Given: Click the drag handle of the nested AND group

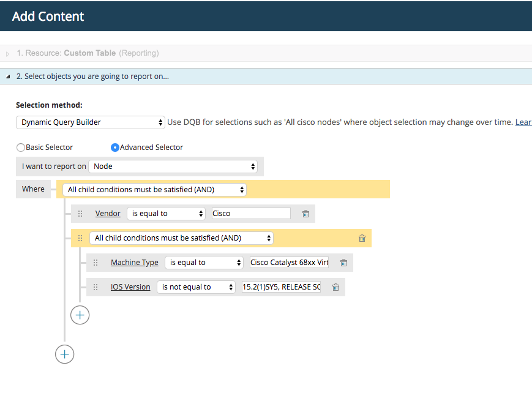Looking at the screenshot, I should 80,238.
